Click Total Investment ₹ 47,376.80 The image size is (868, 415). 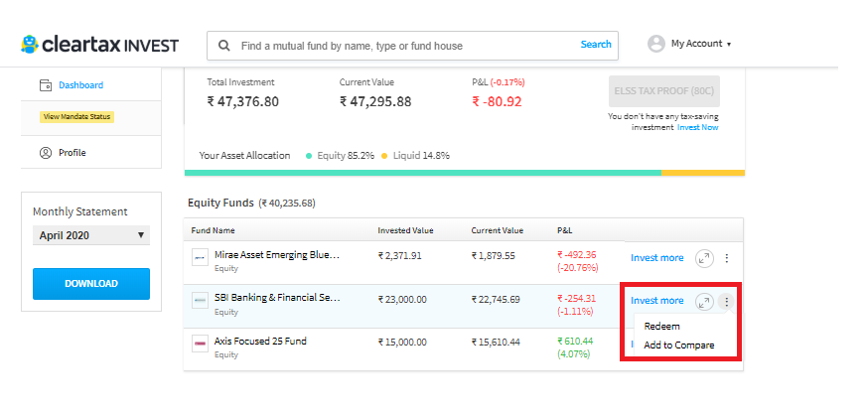(x=243, y=102)
